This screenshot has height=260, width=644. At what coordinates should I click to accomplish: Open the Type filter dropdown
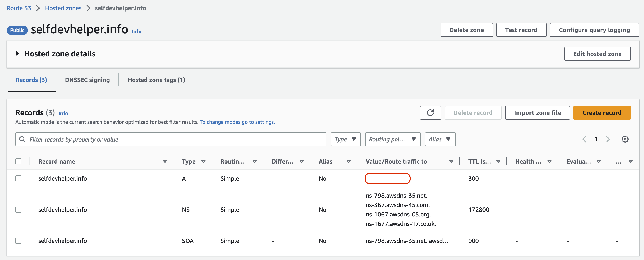pyautogui.click(x=345, y=139)
